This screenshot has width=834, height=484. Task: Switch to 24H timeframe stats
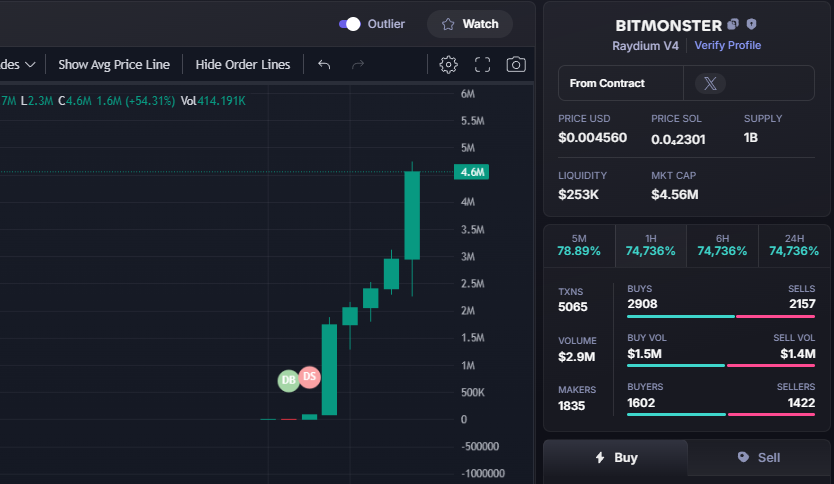tap(794, 245)
